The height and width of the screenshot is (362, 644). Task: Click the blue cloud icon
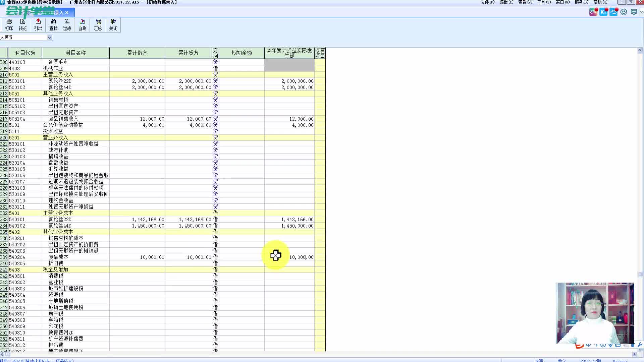click(x=613, y=12)
